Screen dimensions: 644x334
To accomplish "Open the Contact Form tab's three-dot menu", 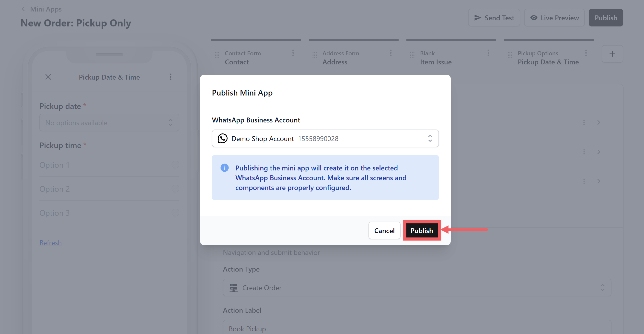I will click(293, 53).
